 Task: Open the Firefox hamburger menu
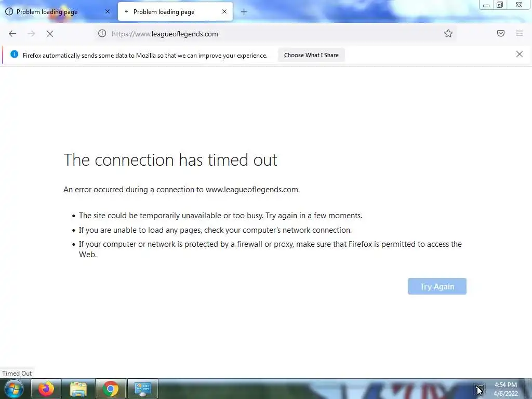tap(520, 33)
